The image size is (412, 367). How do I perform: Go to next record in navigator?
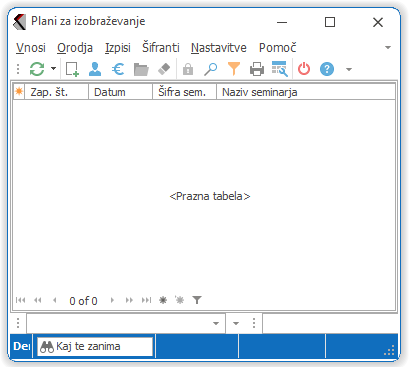[112, 300]
